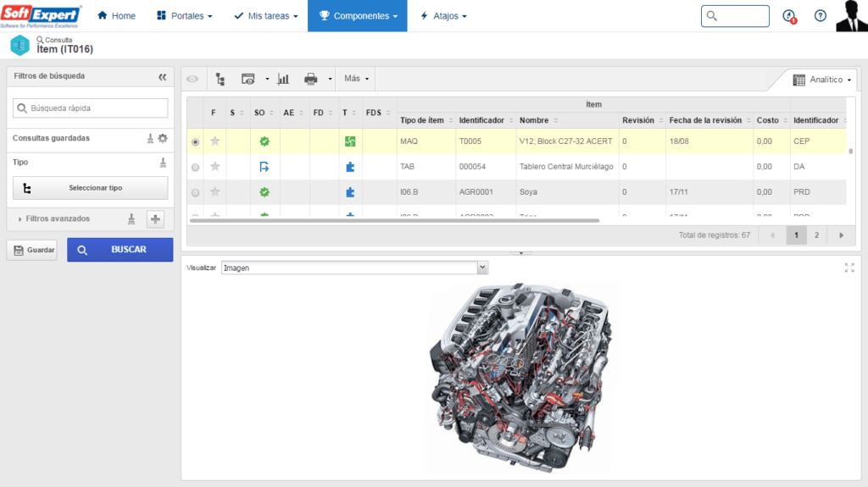Open the Mis tareas menu
The width and height of the screenshot is (868, 487).
pyautogui.click(x=265, y=16)
